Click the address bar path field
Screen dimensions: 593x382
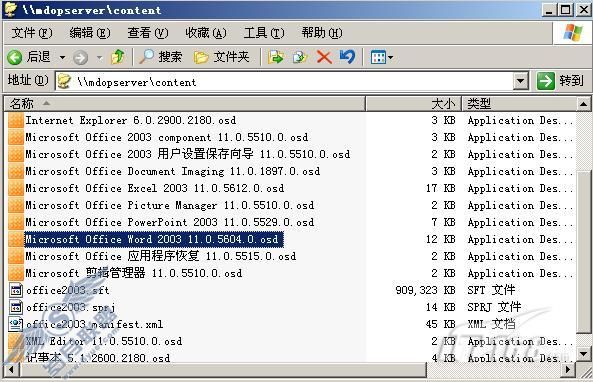[x=293, y=81]
